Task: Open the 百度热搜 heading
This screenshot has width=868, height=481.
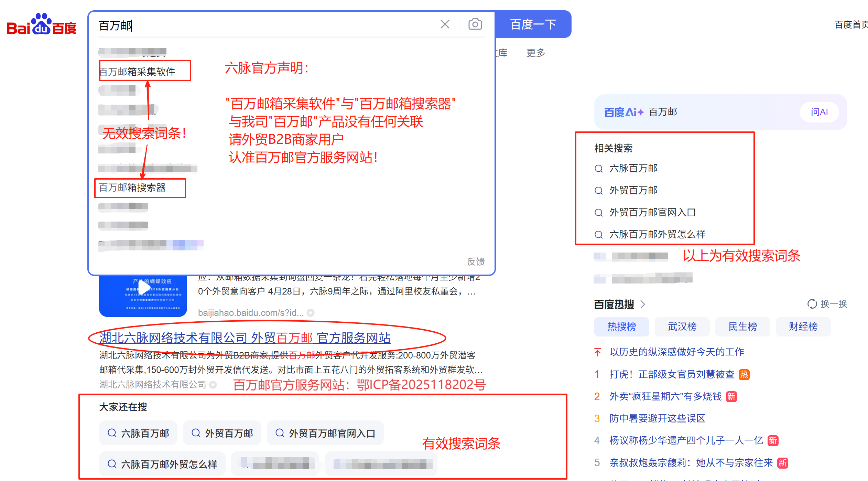Action: (614, 304)
